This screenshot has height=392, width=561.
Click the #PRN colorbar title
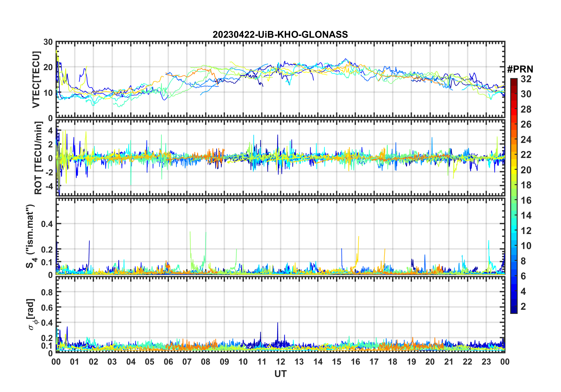pos(520,69)
